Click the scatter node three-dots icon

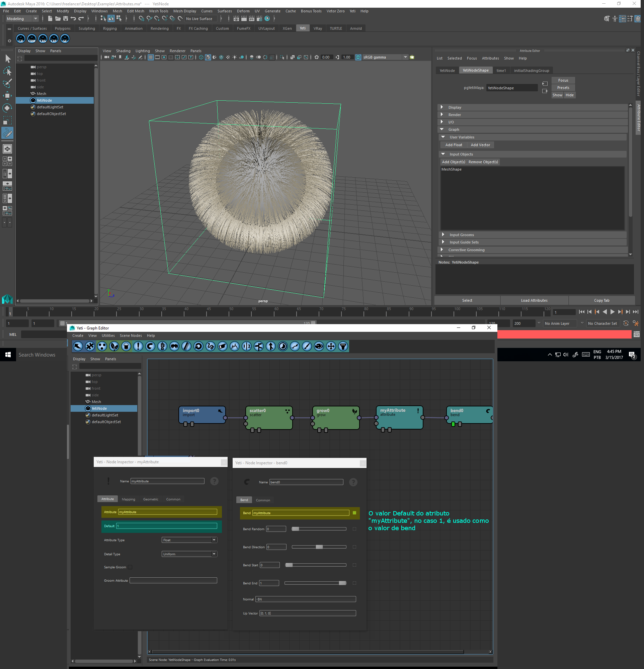tap(287, 411)
